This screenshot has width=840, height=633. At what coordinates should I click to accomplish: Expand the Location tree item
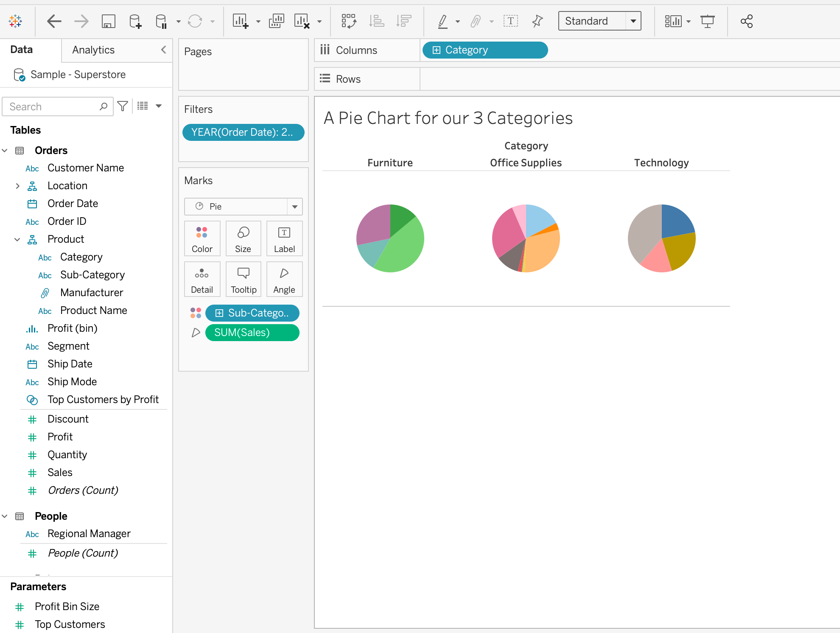17,185
